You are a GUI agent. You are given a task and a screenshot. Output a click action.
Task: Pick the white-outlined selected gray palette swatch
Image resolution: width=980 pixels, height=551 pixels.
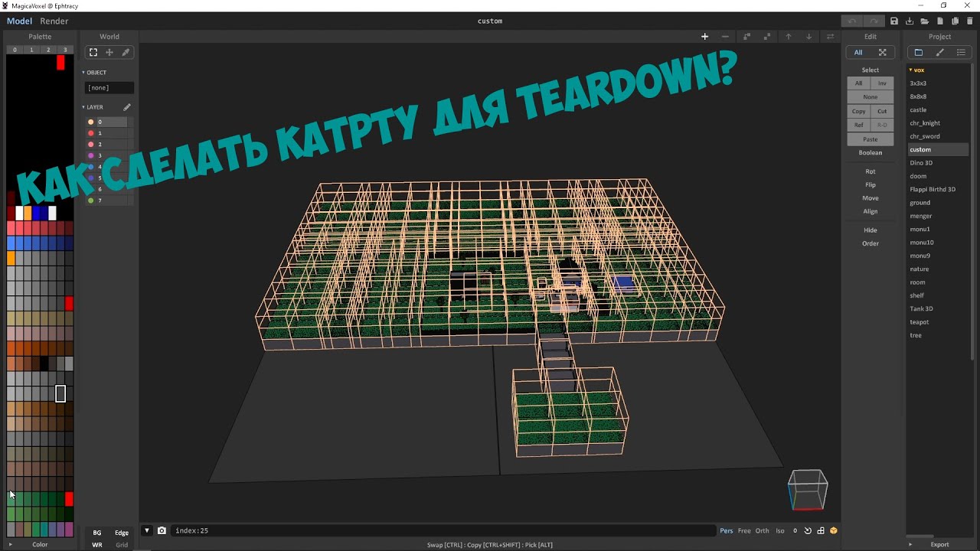coord(60,393)
